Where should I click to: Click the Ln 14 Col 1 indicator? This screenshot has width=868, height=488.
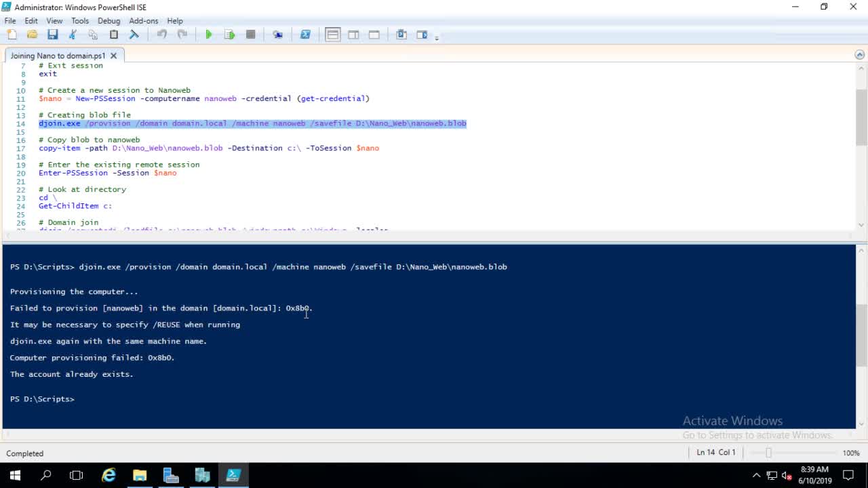[x=716, y=452]
